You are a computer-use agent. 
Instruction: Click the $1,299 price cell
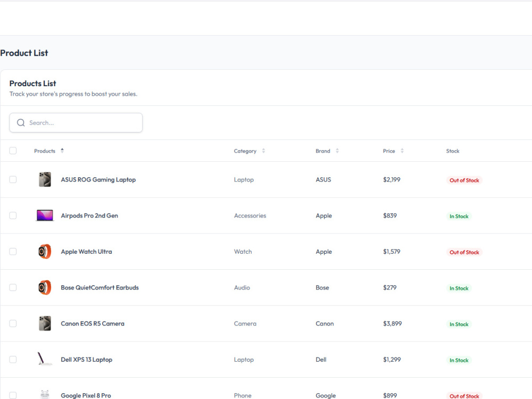point(392,359)
